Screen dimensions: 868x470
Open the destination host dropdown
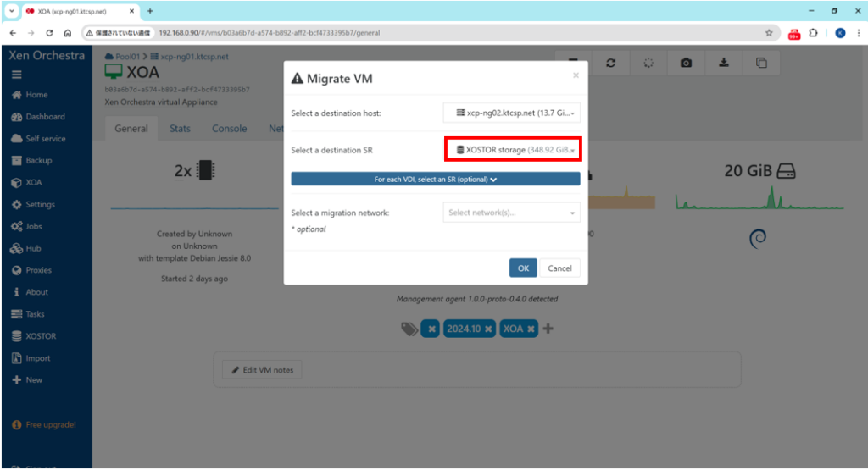[512, 113]
